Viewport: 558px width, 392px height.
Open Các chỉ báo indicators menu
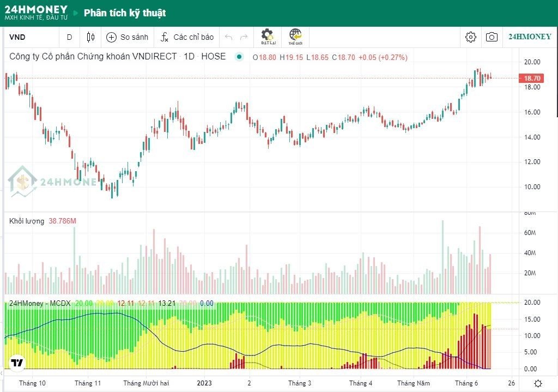click(x=187, y=37)
